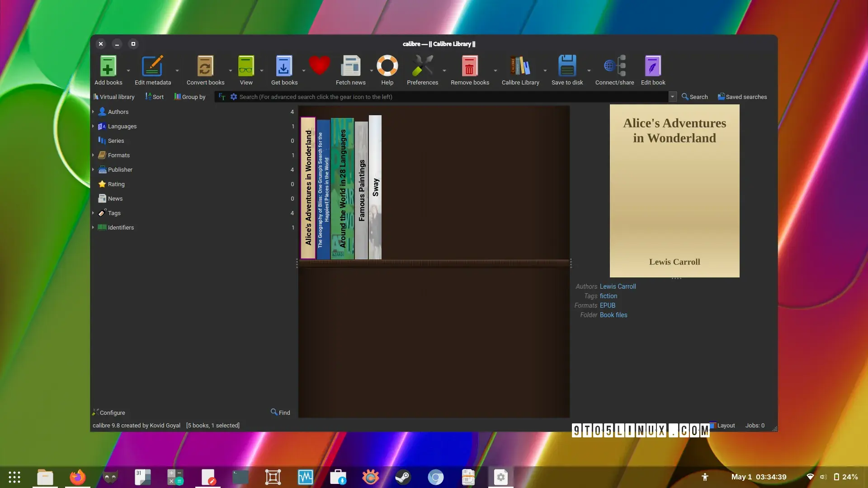Image resolution: width=868 pixels, height=488 pixels.
Task: Open Preferences from the toolbar
Action: coord(422,70)
